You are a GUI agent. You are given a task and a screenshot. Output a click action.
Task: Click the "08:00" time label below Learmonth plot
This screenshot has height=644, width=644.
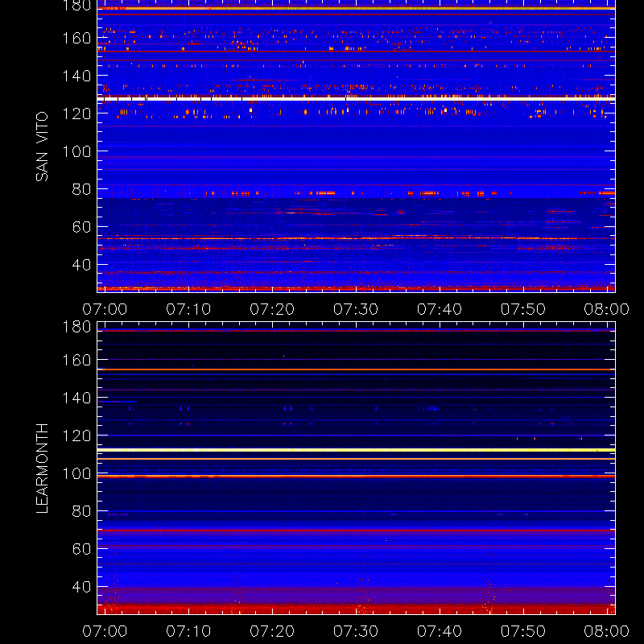[x=607, y=631]
